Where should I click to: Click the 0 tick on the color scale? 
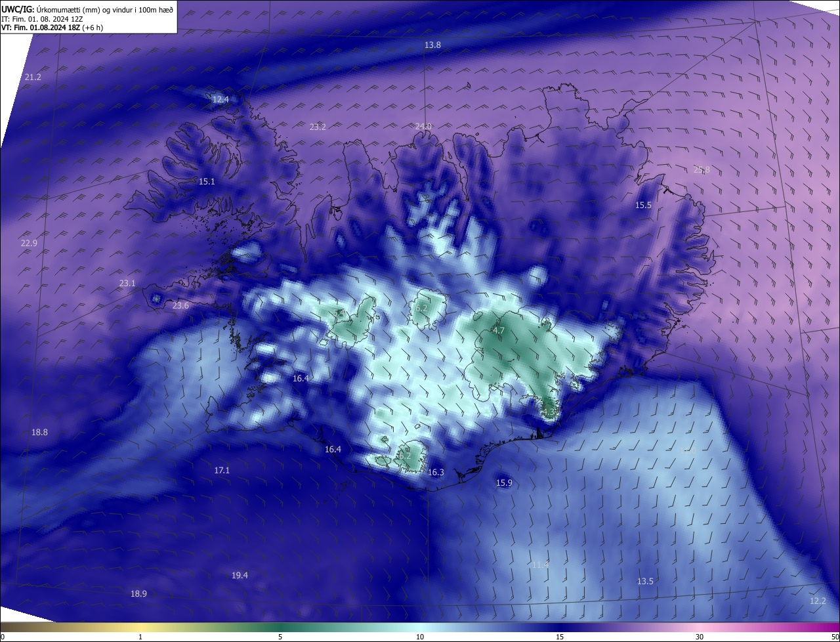pos(3,637)
